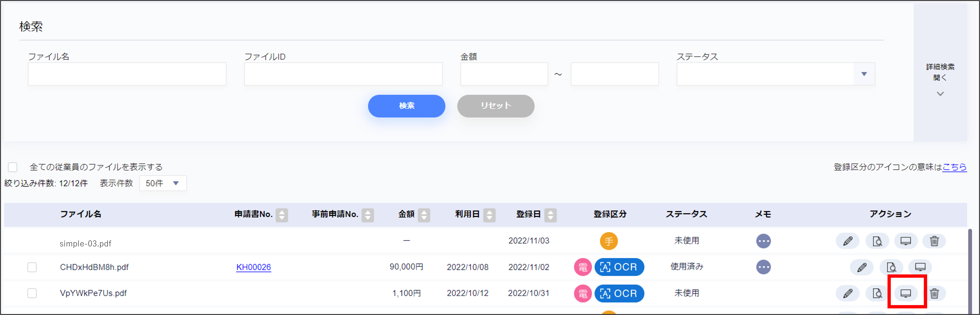Select the VpYWkPe7Us.pdf row checkbox
This screenshot has width=980, height=315.
tap(32, 293)
